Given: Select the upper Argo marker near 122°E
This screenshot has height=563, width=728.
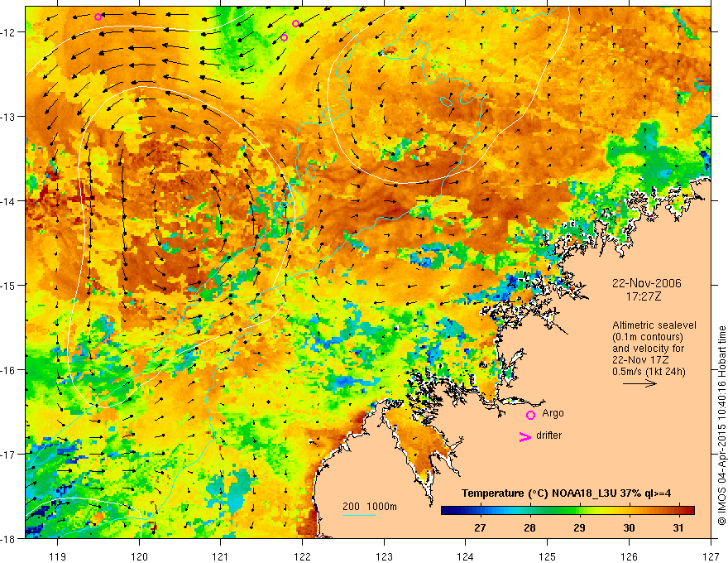Looking at the screenshot, I should pos(295,24).
